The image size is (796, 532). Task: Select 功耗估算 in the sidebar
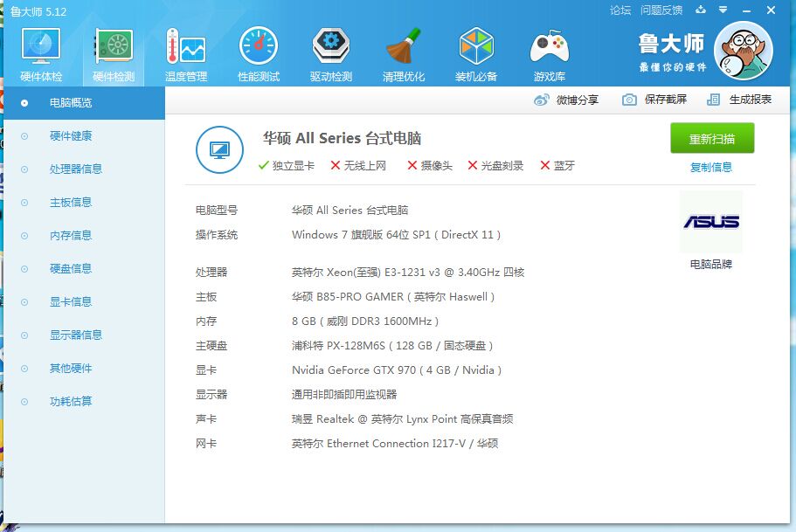pyautogui.click(x=84, y=402)
